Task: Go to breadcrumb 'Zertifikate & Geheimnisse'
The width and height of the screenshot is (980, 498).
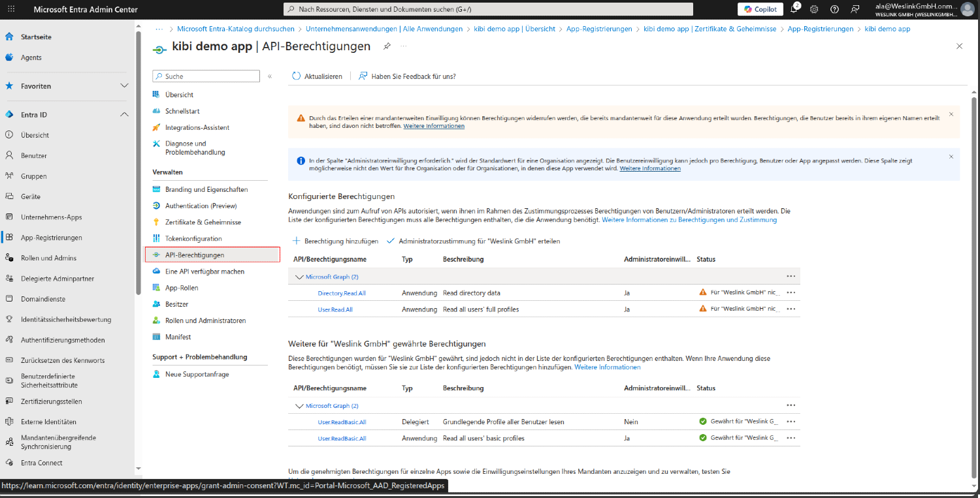Action: coord(710,29)
